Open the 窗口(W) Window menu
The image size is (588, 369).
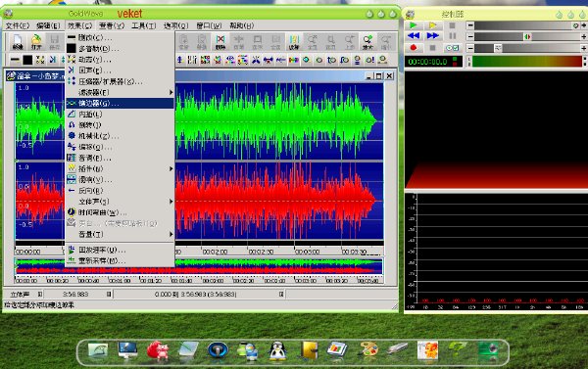(x=209, y=25)
